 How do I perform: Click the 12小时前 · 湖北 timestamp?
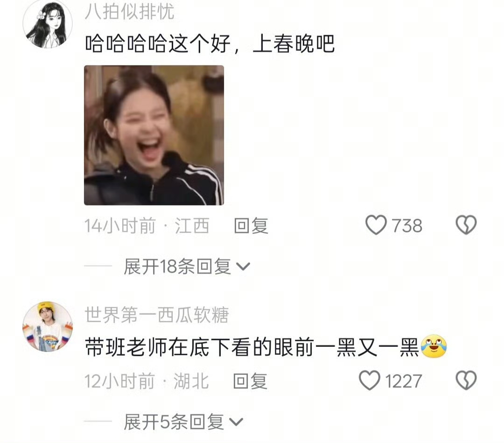pos(147,381)
